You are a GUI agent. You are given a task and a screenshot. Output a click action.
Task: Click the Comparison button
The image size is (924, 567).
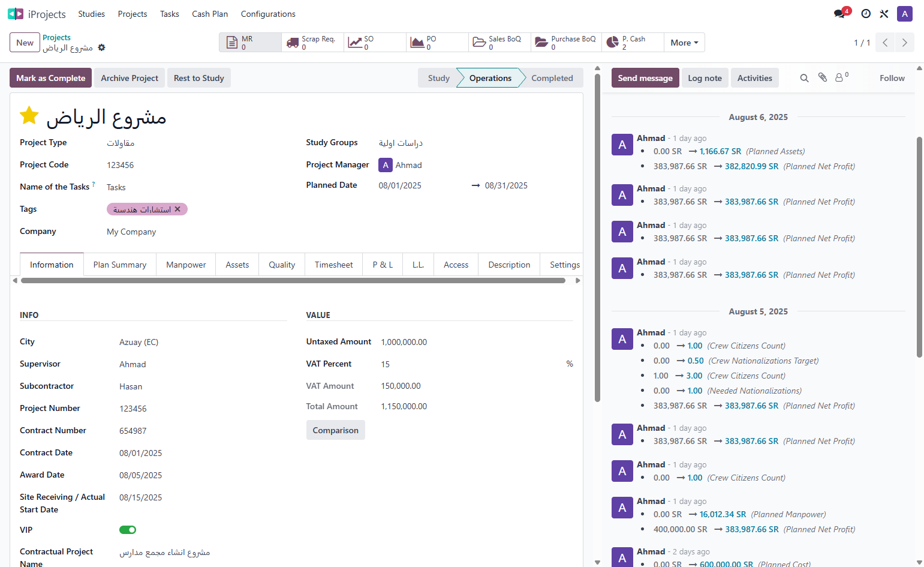pos(336,430)
